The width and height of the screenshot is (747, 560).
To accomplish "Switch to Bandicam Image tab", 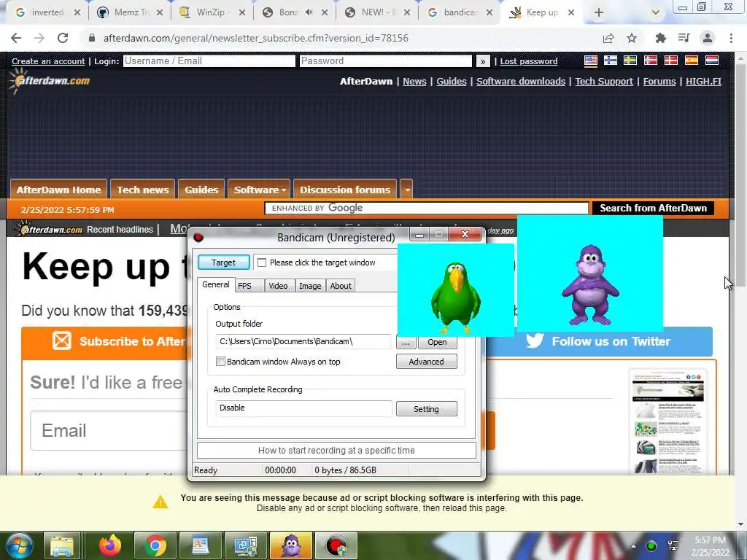I will point(310,286).
